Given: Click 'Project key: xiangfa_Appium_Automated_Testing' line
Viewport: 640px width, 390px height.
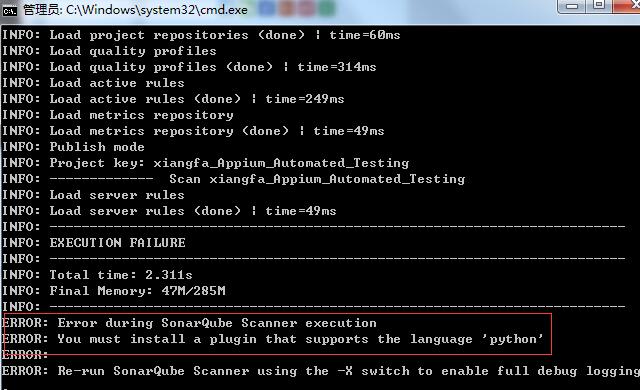Looking at the screenshot, I should click(x=205, y=163).
